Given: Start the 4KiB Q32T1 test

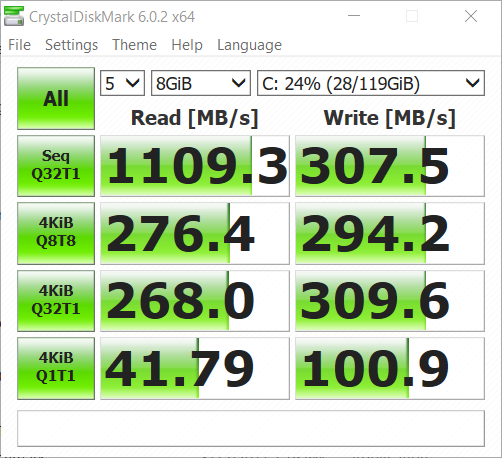Looking at the screenshot, I should pyautogui.click(x=56, y=301).
